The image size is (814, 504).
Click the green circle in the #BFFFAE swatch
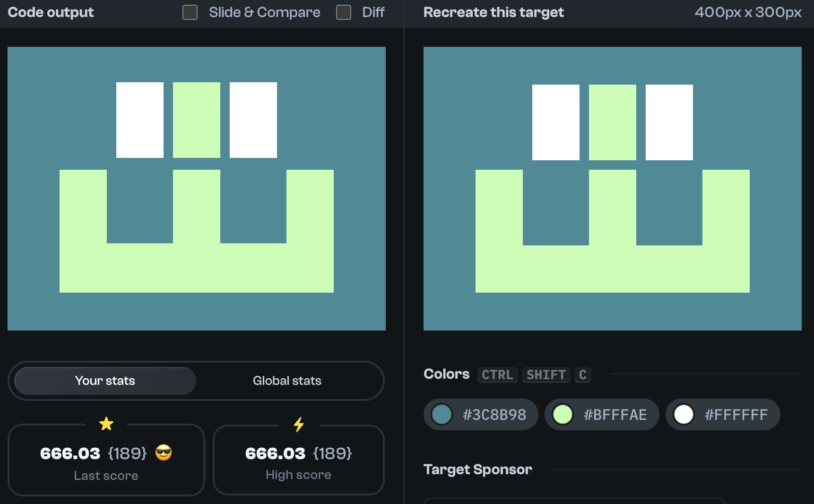pyautogui.click(x=563, y=414)
